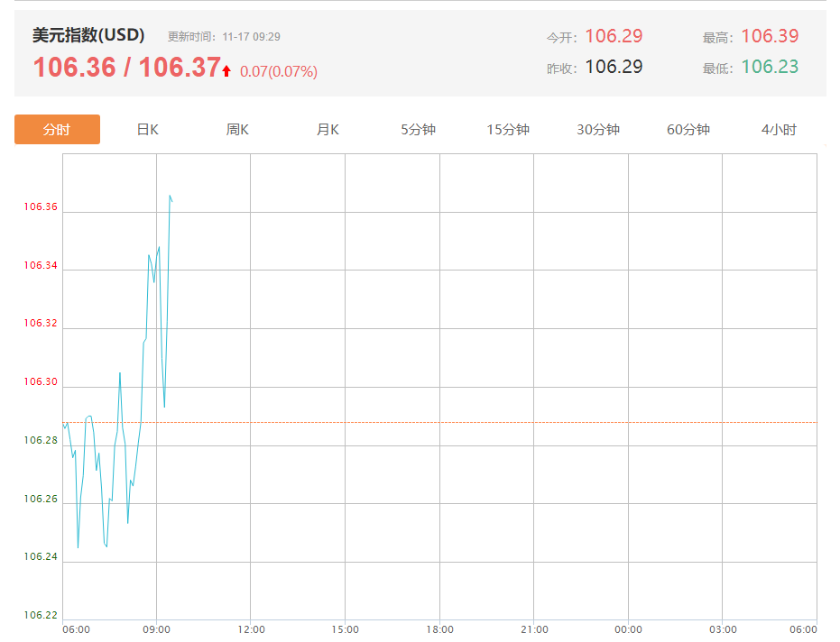Click the 09:00 time axis label
This screenshot has width=840, height=642.
(x=156, y=629)
